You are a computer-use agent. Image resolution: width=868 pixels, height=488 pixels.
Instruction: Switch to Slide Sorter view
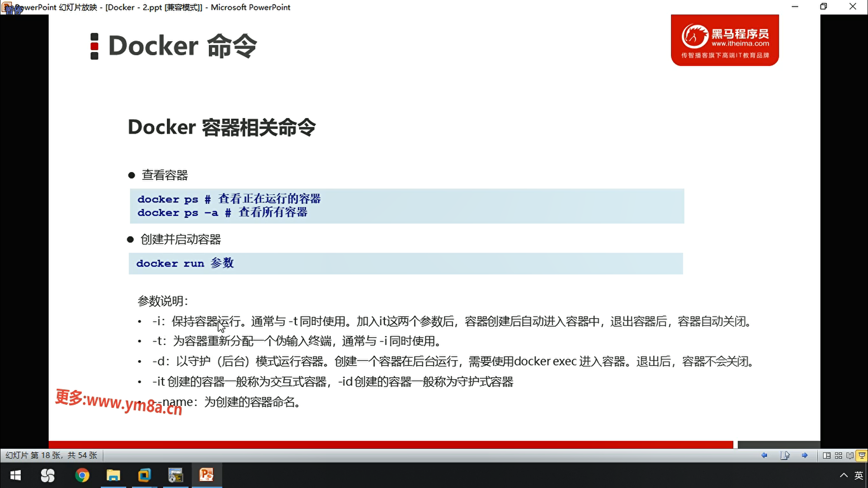pyautogui.click(x=838, y=455)
